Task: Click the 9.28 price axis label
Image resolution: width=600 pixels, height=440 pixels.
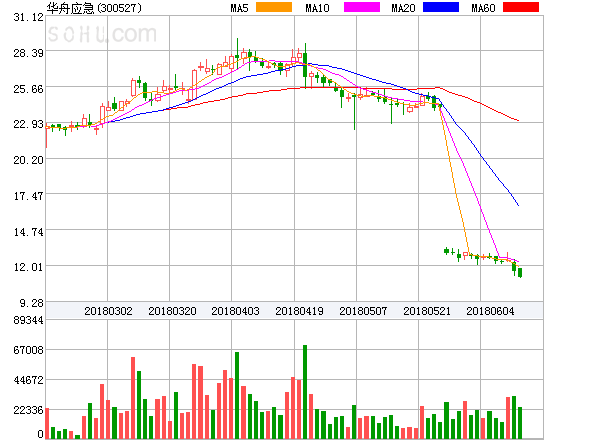Action: click(x=32, y=303)
